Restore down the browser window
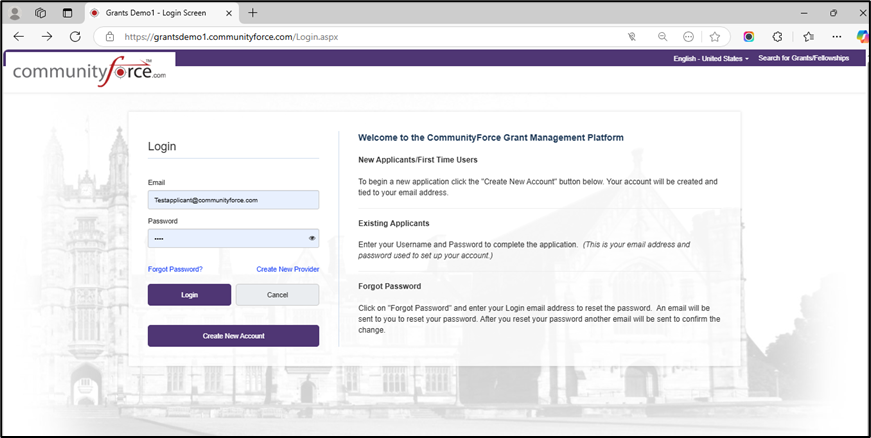This screenshot has height=438, width=871. pyautogui.click(x=833, y=13)
